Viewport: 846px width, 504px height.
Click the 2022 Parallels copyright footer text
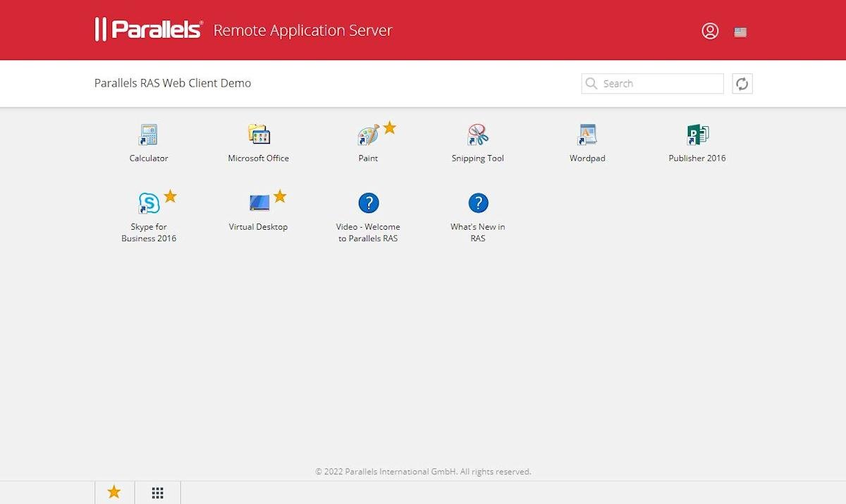click(x=423, y=472)
